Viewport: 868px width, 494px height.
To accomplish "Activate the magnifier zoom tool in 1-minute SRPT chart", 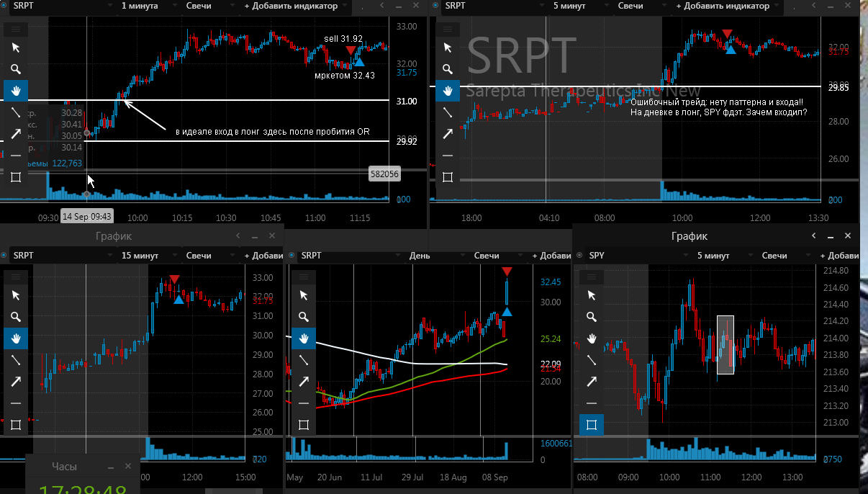I will [x=16, y=69].
